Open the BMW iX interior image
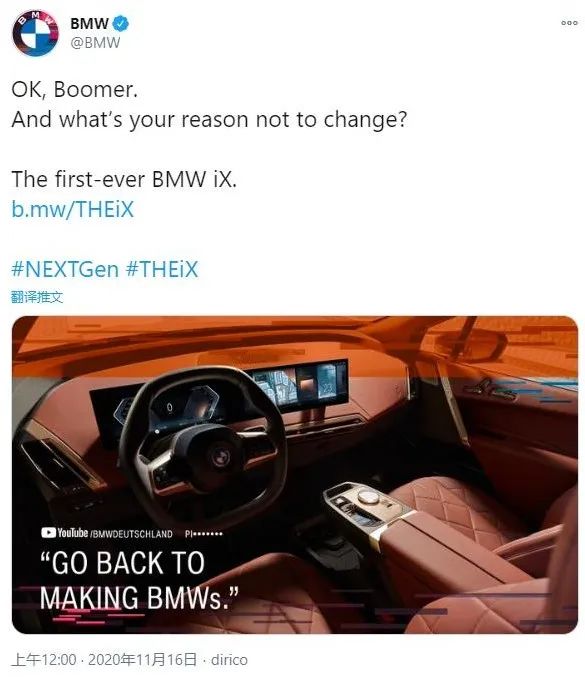The width and height of the screenshot is (585, 677). click(295, 475)
